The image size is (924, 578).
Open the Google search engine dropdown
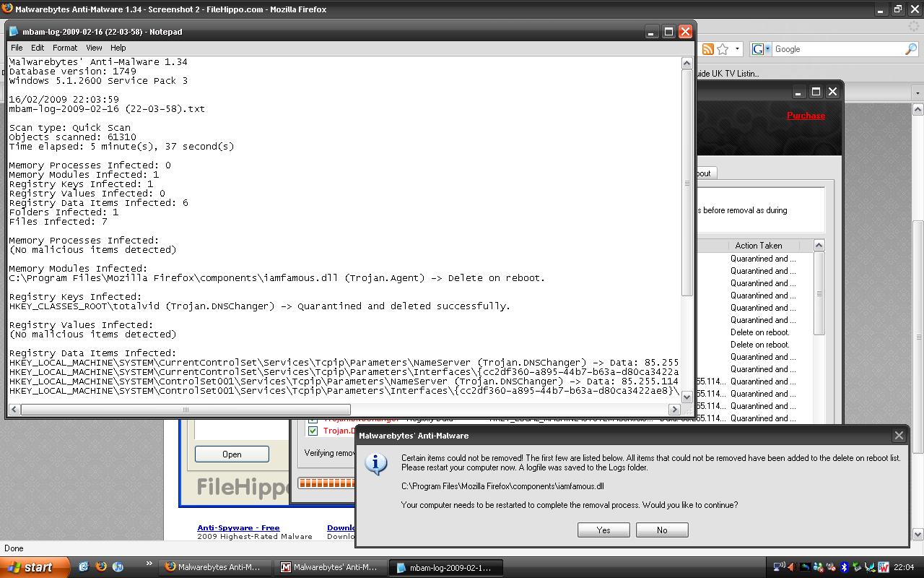point(761,49)
